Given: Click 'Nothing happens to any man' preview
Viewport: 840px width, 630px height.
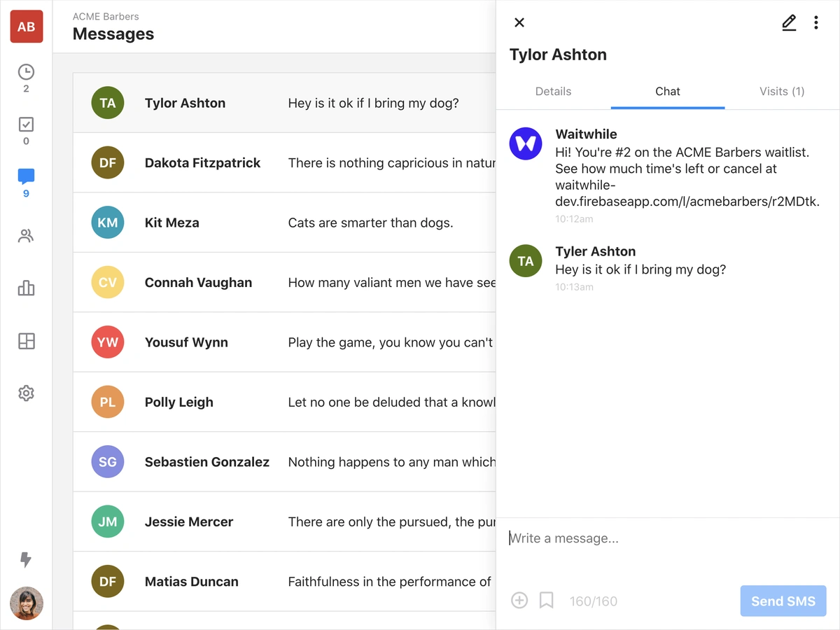Looking at the screenshot, I should [392, 462].
